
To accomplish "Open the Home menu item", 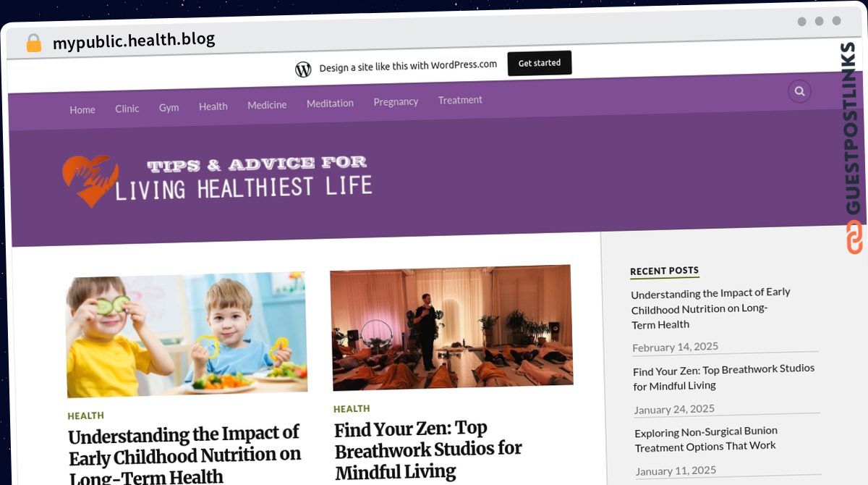I will [82, 110].
